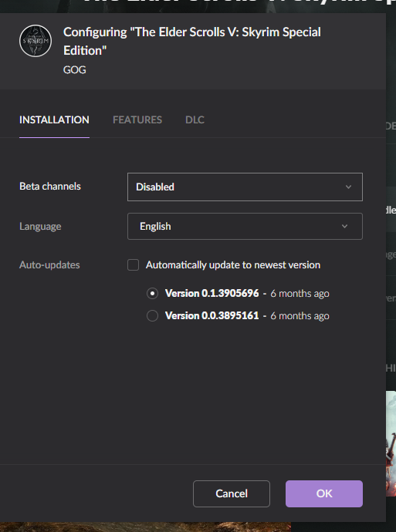Confirm settings with the OK button
The height and width of the screenshot is (532, 396).
coord(324,493)
